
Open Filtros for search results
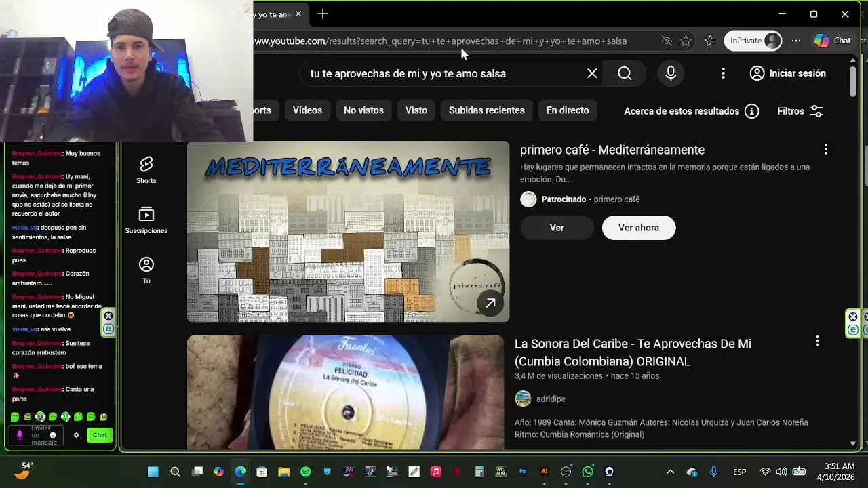(x=800, y=111)
